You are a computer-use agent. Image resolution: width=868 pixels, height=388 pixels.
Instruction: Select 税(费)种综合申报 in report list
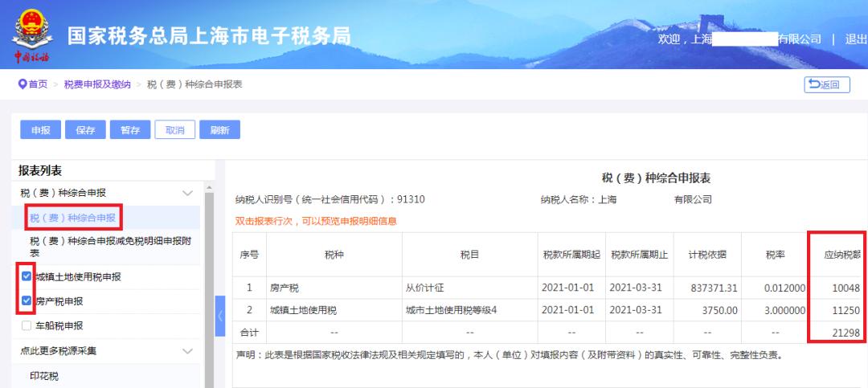point(72,218)
